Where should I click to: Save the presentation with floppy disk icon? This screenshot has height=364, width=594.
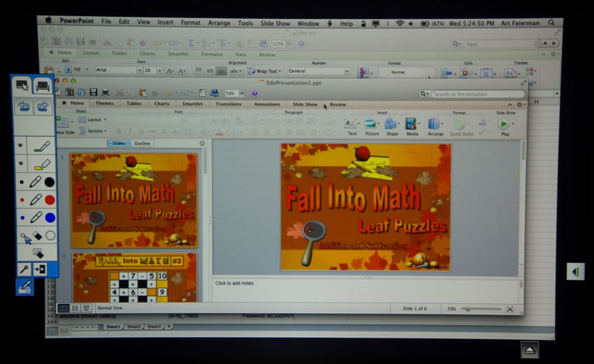(x=93, y=92)
